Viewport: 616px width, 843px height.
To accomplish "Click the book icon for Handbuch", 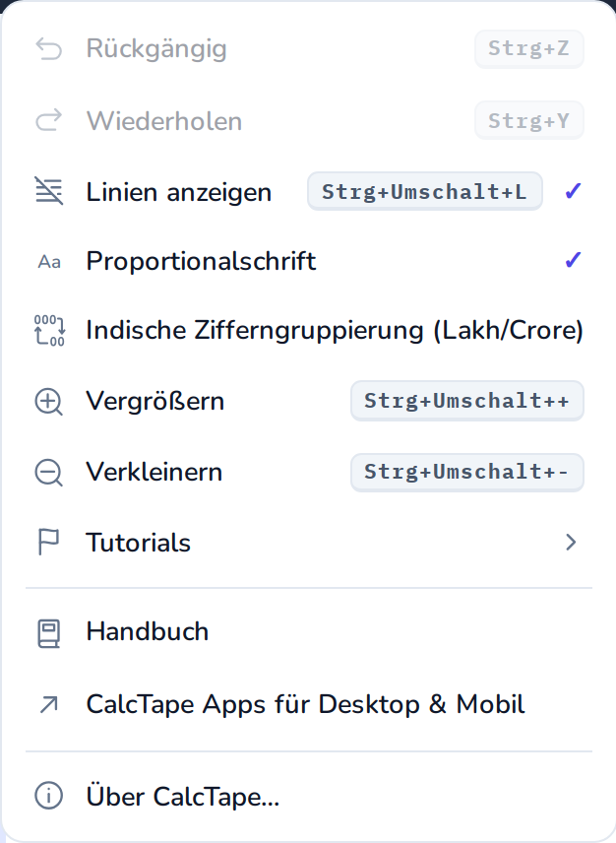I will (x=49, y=633).
